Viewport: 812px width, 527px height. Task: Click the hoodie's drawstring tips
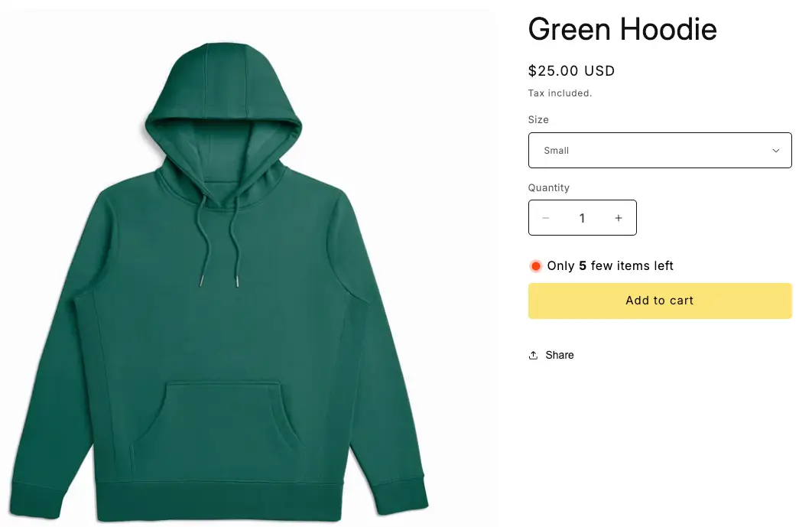219,282
